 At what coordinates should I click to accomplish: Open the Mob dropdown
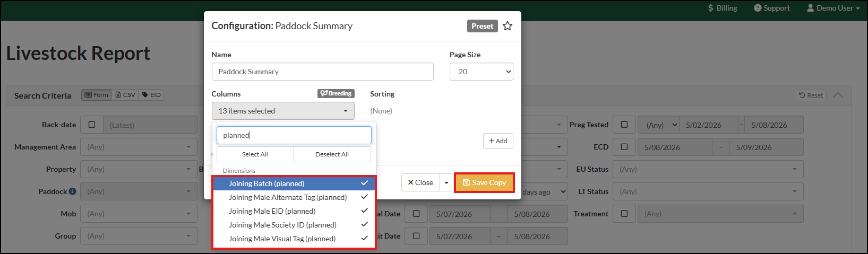point(139,214)
